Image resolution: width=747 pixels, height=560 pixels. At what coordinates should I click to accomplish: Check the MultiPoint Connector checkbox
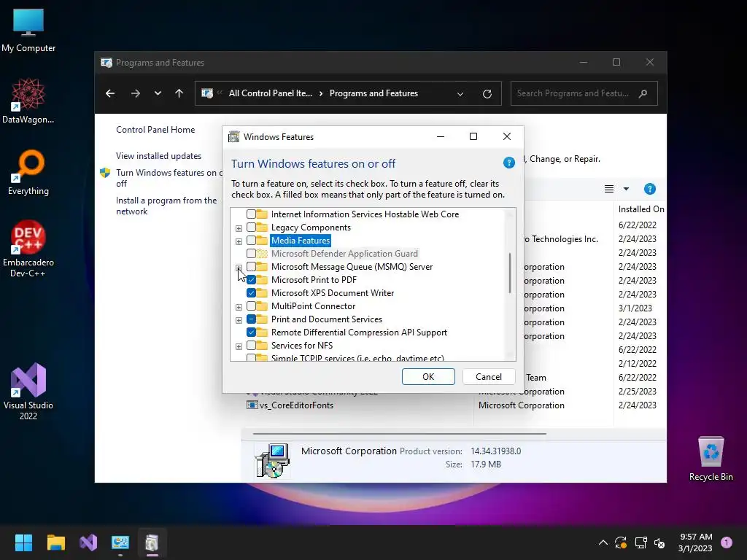click(x=251, y=306)
